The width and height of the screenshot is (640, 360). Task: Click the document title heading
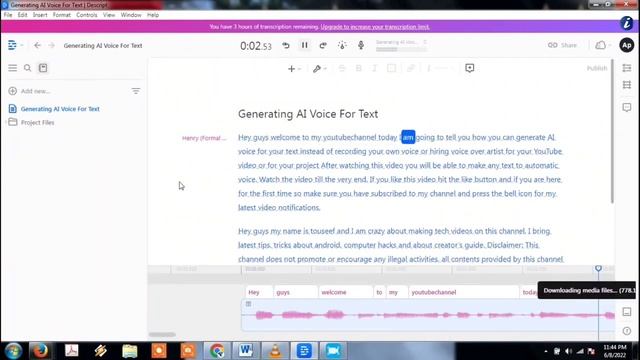[308, 114]
